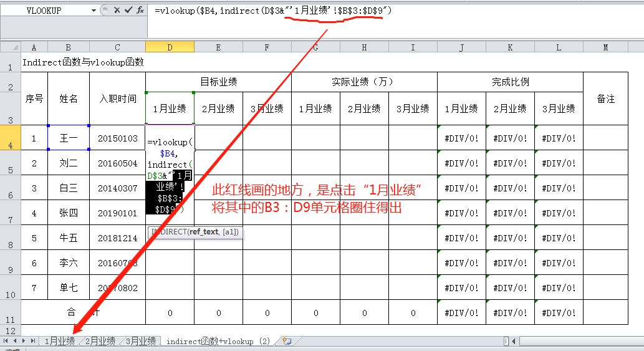Go to last sheet navigation arrow

tap(32, 341)
